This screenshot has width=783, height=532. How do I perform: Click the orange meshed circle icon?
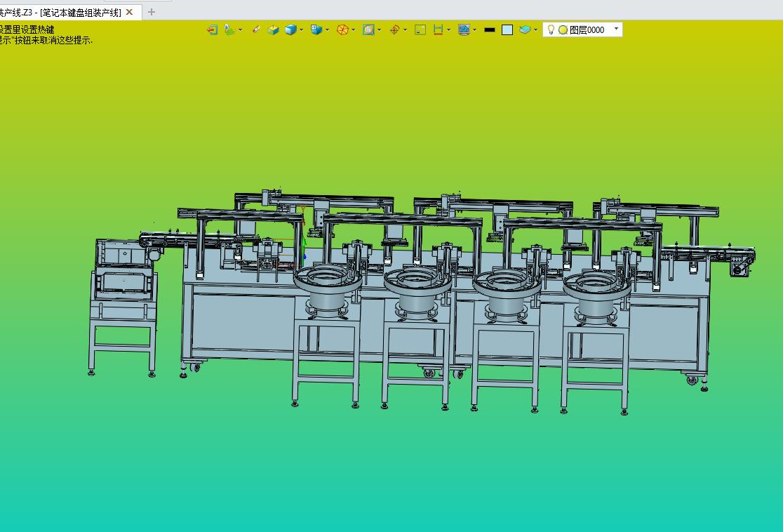coord(342,29)
